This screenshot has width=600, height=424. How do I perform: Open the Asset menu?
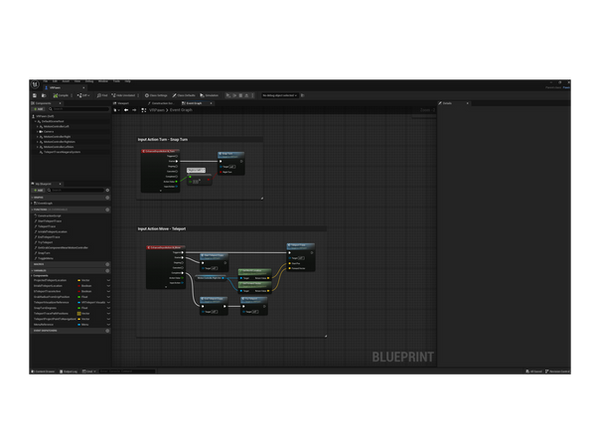pyautogui.click(x=66, y=81)
